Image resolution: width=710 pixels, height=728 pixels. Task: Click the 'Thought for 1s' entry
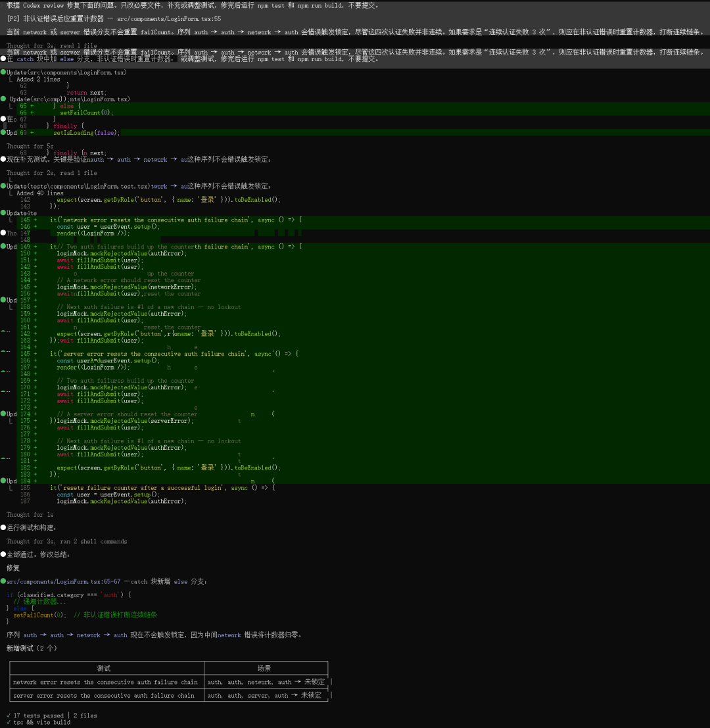point(30,515)
